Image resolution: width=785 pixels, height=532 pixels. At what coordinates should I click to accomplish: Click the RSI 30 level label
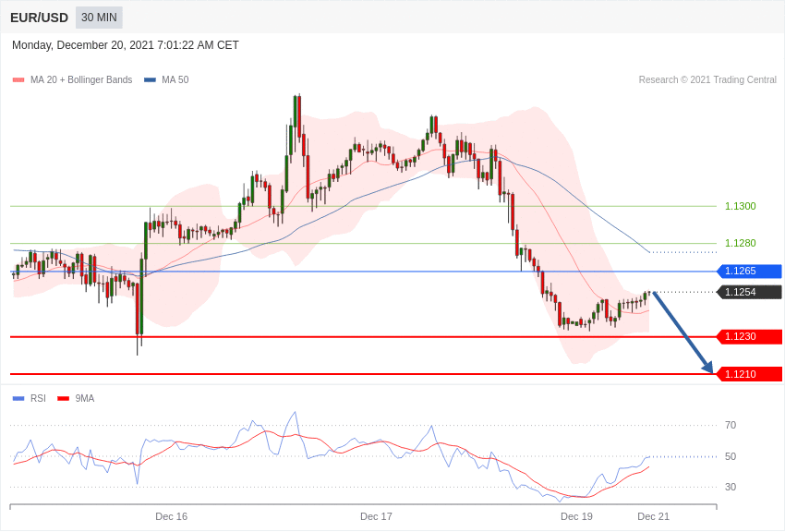click(731, 487)
